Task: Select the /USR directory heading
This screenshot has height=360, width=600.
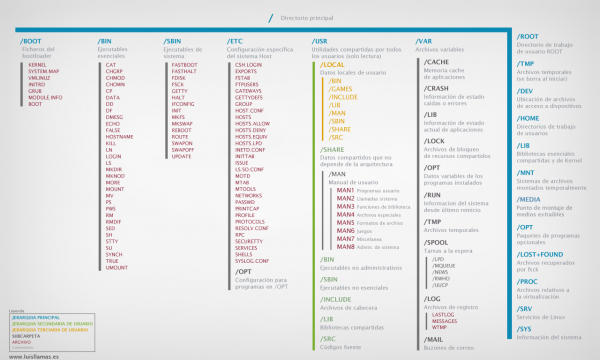Action: (x=320, y=41)
